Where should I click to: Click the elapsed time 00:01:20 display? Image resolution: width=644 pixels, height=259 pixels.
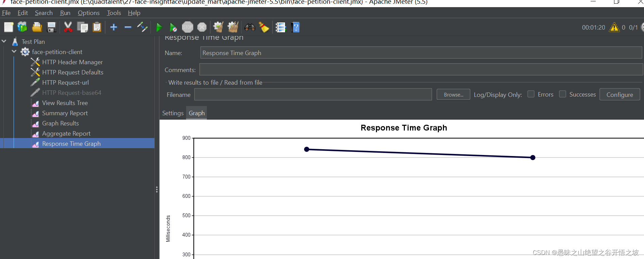pyautogui.click(x=594, y=28)
